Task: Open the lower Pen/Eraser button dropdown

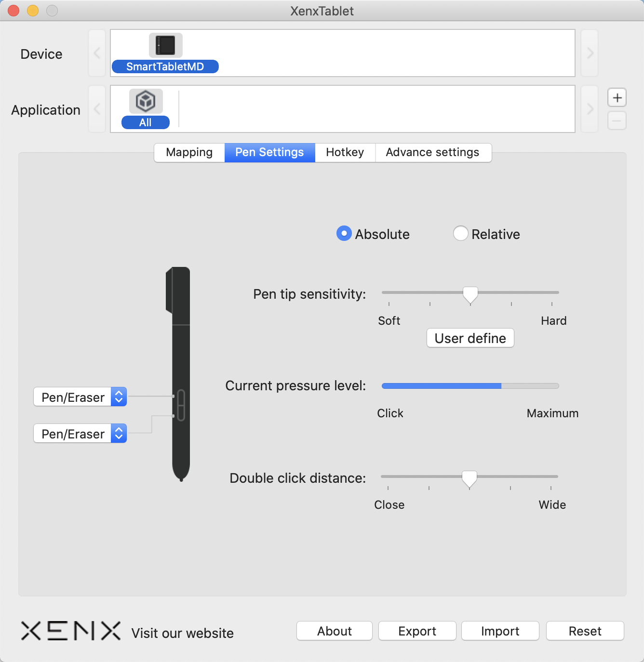Action: 80,434
